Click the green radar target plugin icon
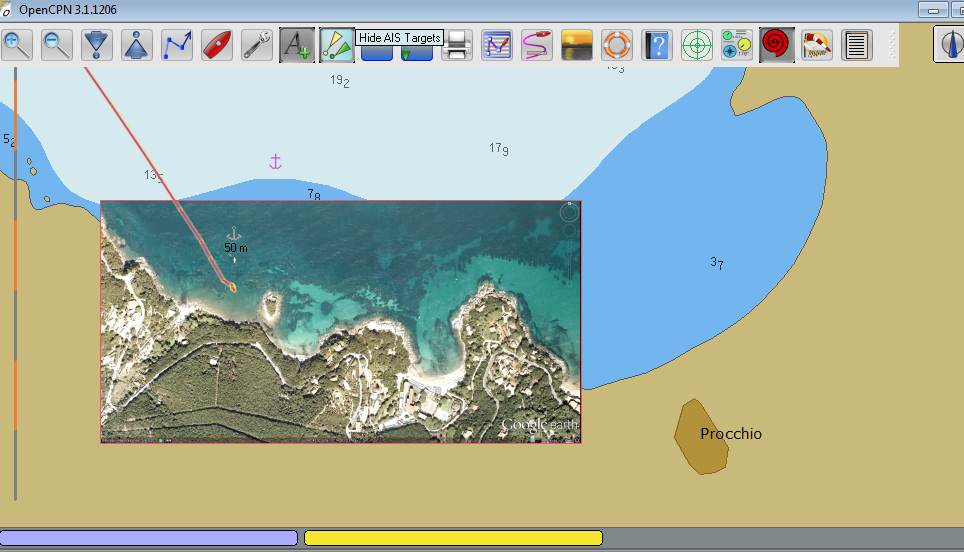 [x=697, y=45]
